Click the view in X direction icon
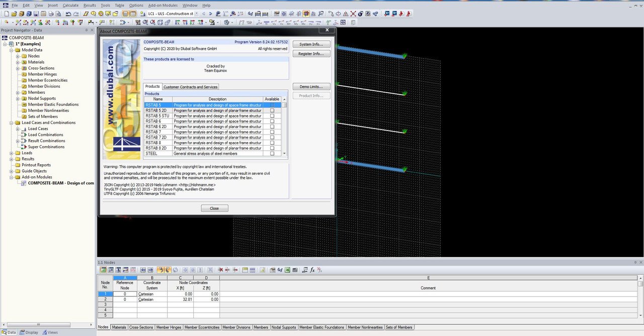This screenshot has height=336, width=644. pos(178,22)
